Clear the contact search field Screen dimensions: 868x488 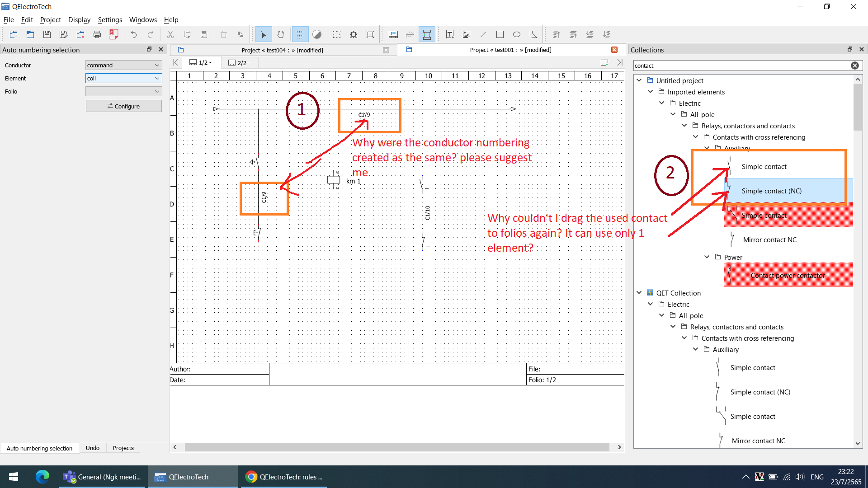click(x=854, y=66)
